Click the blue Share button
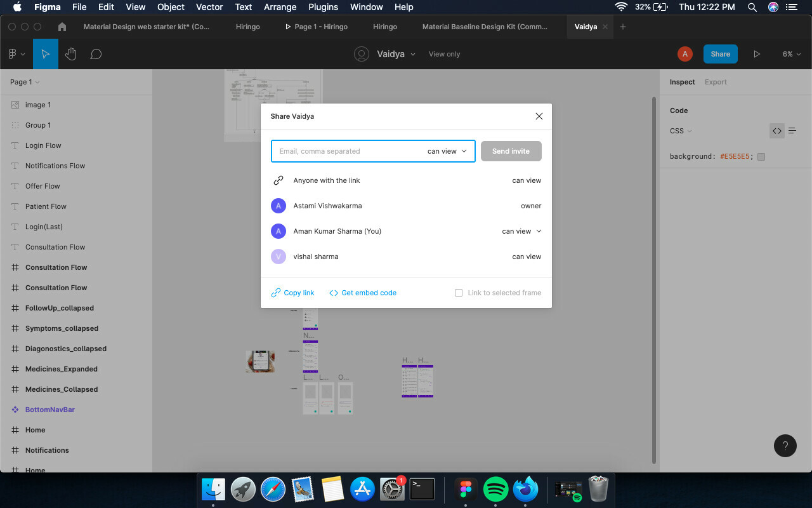This screenshot has height=508, width=812. (x=720, y=54)
